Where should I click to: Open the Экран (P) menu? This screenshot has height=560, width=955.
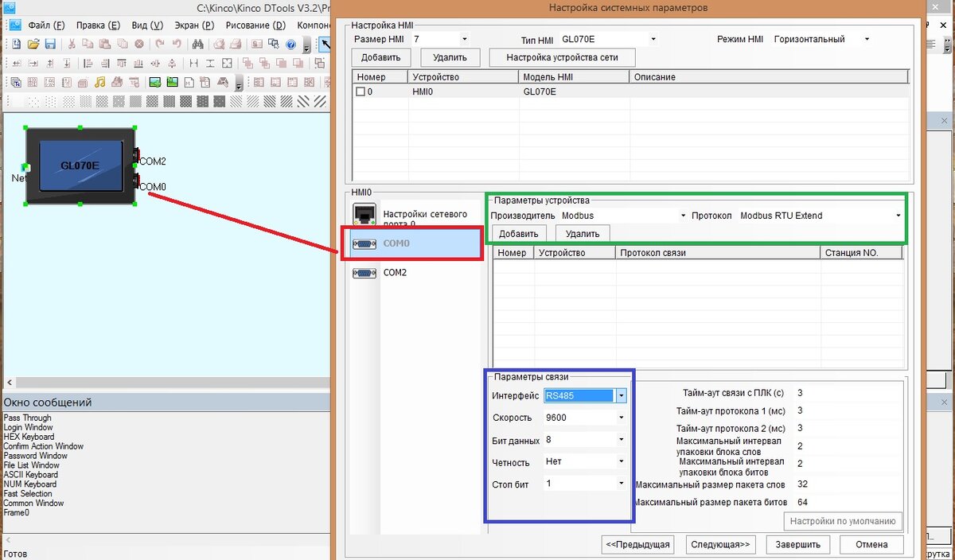(x=194, y=25)
